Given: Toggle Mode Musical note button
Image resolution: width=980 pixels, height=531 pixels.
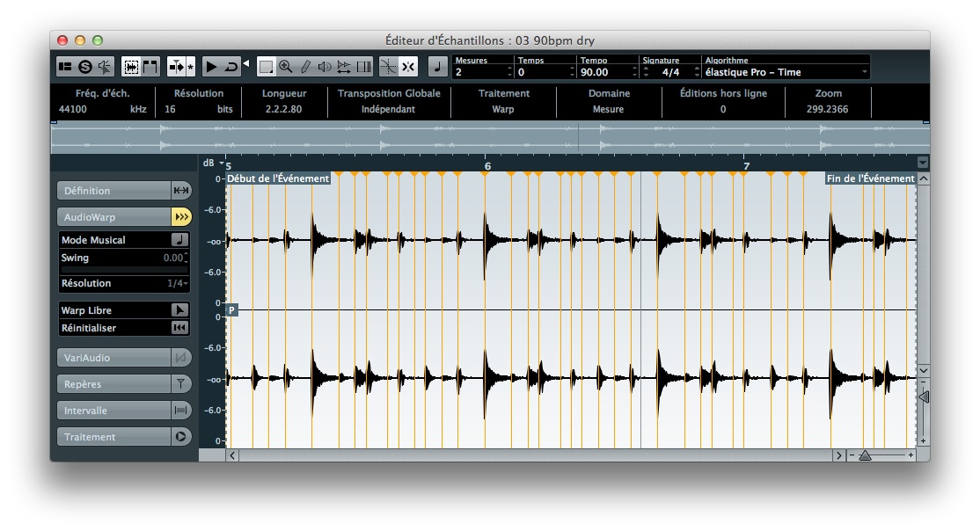Looking at the screenshot, I should pyautogui.click(x=179, y=240).
